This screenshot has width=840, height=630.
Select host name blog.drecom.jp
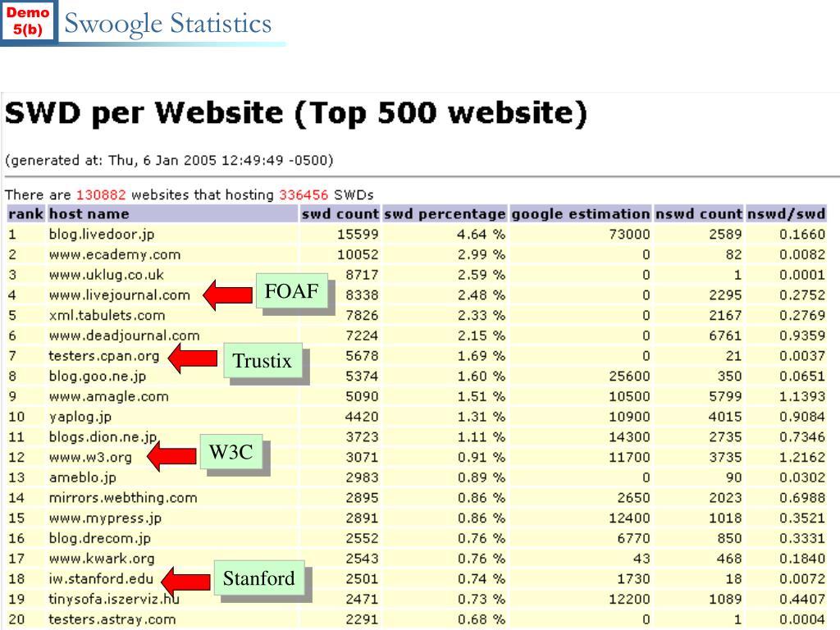pyautogui.click(x=99, y=538)
